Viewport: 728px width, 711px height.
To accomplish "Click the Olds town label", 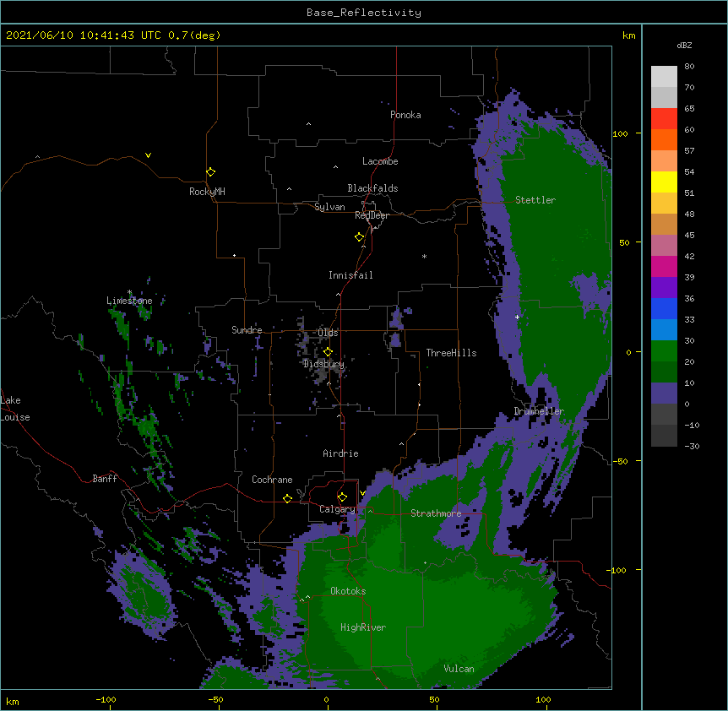I will click(x=328, y=333).
